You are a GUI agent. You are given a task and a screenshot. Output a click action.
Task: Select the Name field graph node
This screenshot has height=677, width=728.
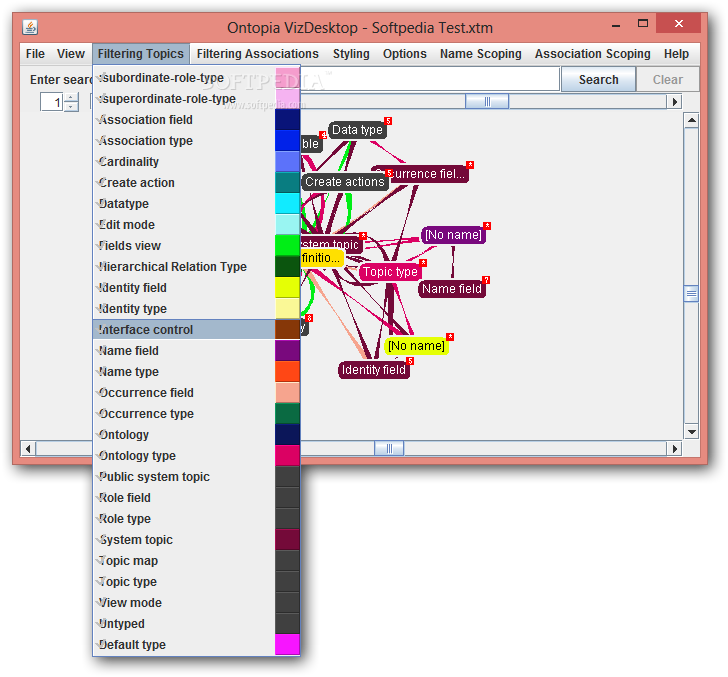click(452, 289)
